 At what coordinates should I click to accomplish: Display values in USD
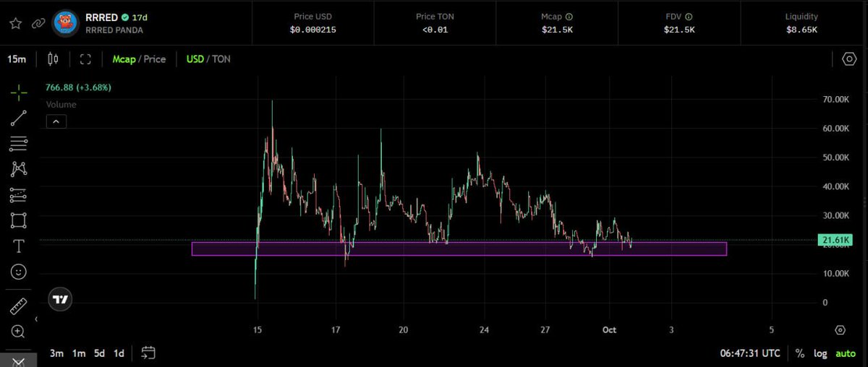coord(195,59)
